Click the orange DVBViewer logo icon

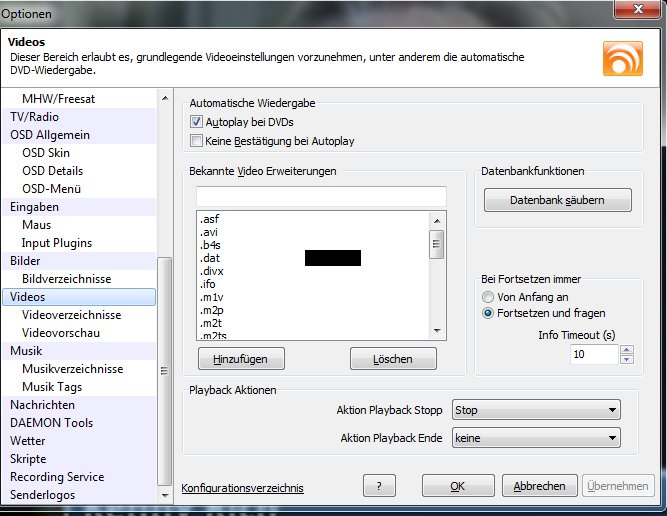tap(623, 59)
